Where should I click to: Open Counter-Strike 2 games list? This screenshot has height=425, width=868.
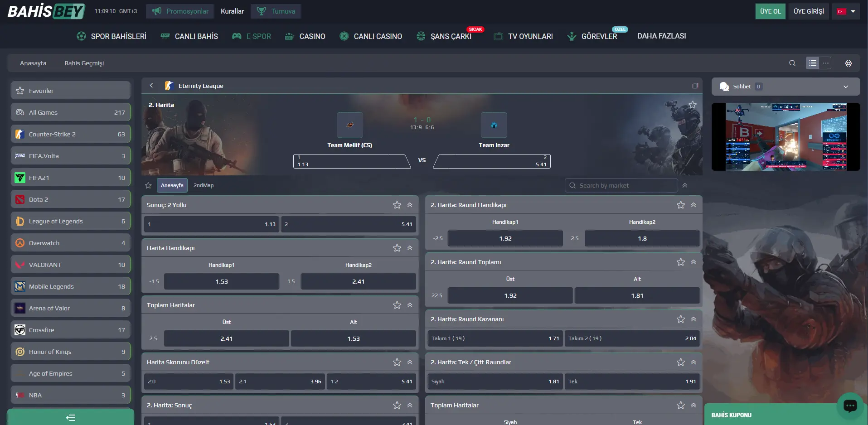pos(71,134)
